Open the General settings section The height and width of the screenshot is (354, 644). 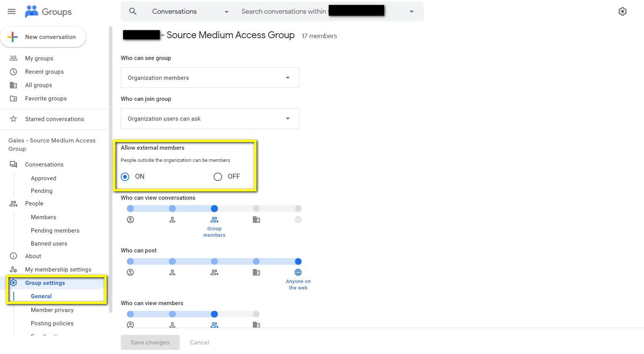tap(41, 296)
